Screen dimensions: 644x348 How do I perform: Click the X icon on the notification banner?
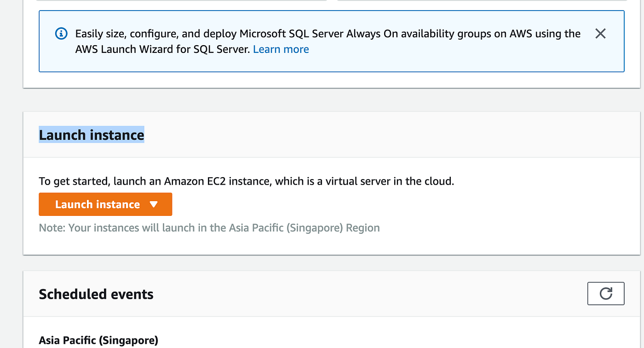click(x=600, y=33)
